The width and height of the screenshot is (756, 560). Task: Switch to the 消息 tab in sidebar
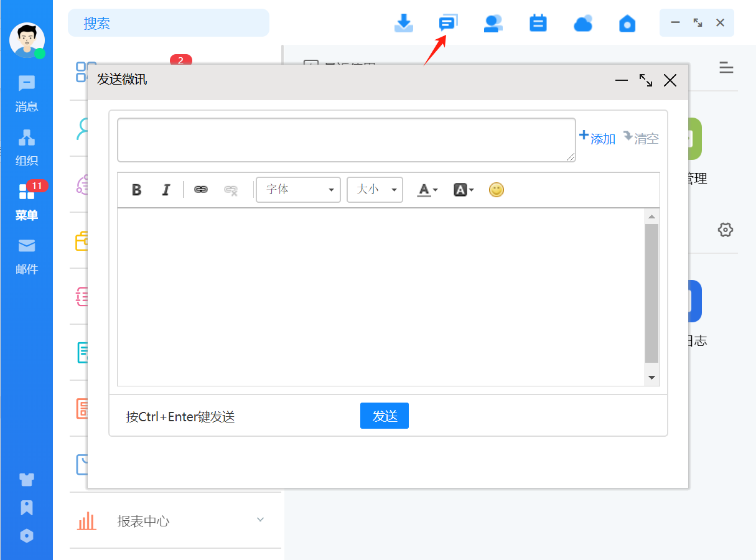tap(27, 93)
